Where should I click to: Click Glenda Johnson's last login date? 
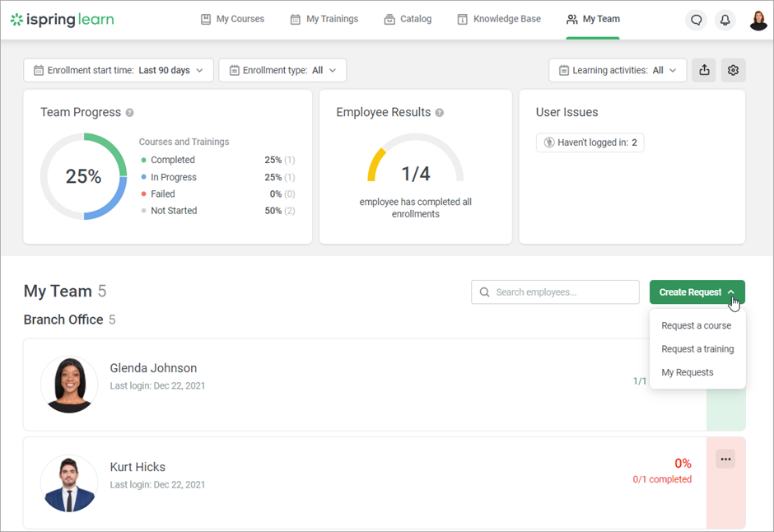pos(157,386)
